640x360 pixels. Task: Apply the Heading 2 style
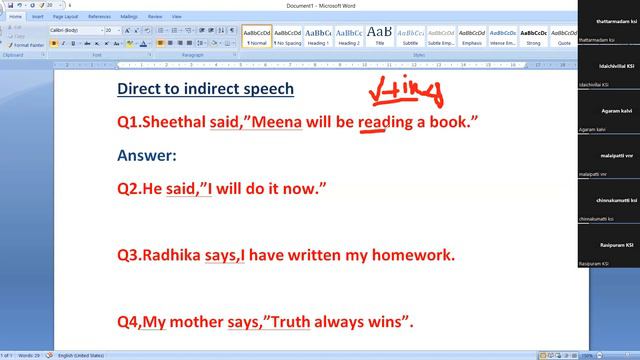349,37
